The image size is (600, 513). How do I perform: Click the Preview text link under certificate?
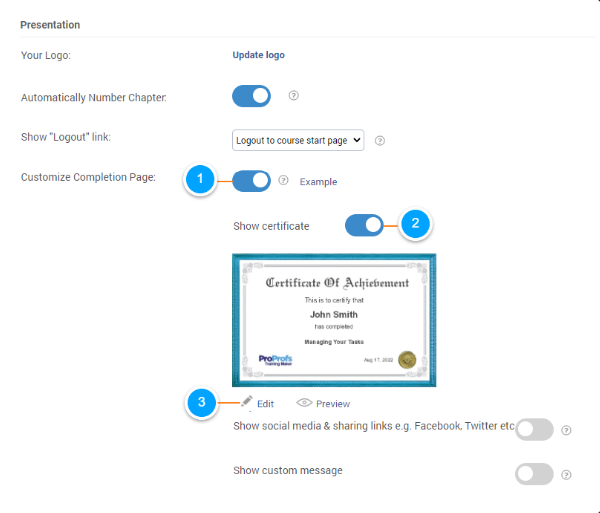pos(333,404)
